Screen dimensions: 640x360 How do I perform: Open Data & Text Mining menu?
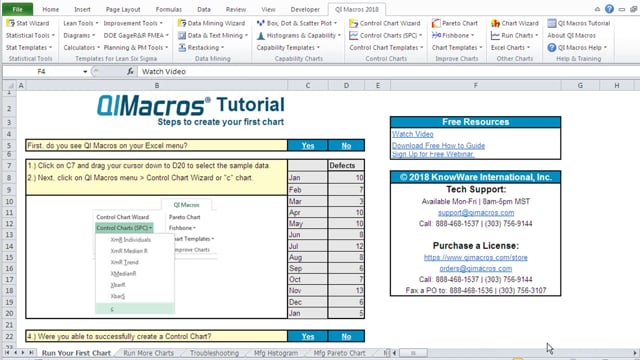(x=213, y=36)
